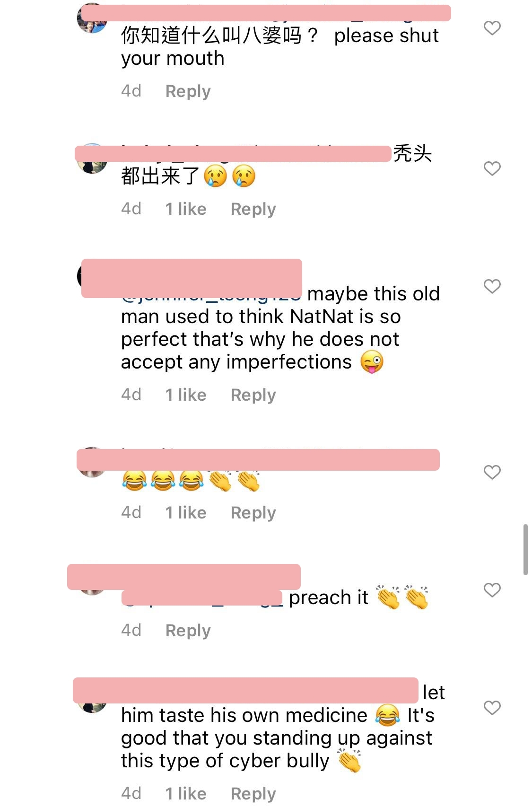Image resolution: width=532 pixels, height=808 pixels.
Task: Open '1 like' under the cyber bully comment
Action: click(186, 793)
